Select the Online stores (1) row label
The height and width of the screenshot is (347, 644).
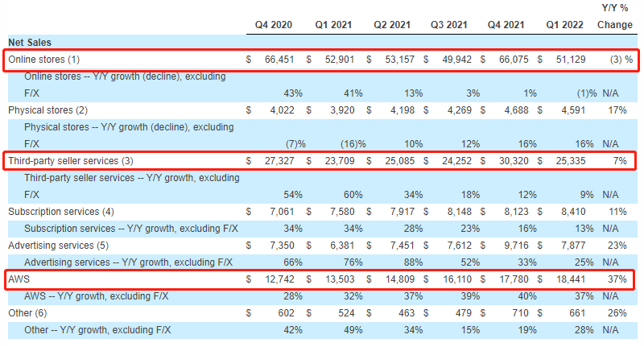[x=44, y=59]
